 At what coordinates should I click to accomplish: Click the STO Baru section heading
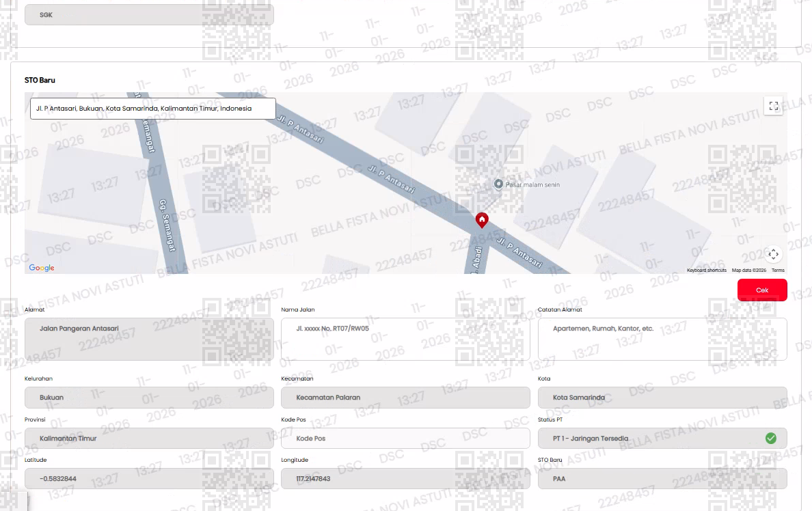click(x=40, y=80)
